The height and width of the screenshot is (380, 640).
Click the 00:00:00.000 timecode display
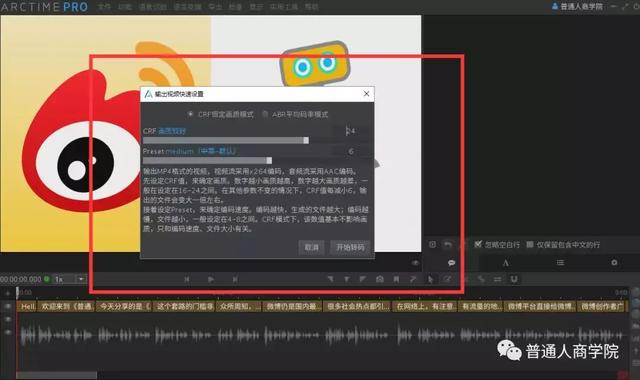tap(21, 280)
